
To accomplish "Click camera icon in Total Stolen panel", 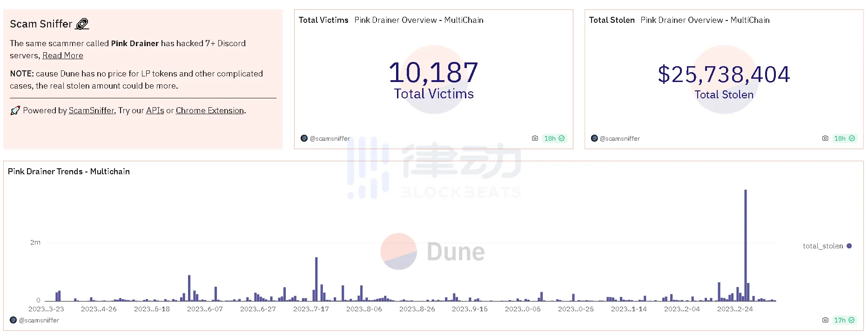I will (825, 138).
